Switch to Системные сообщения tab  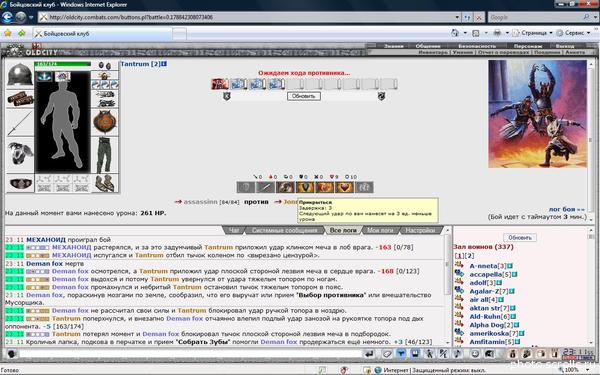coord(285,230)
